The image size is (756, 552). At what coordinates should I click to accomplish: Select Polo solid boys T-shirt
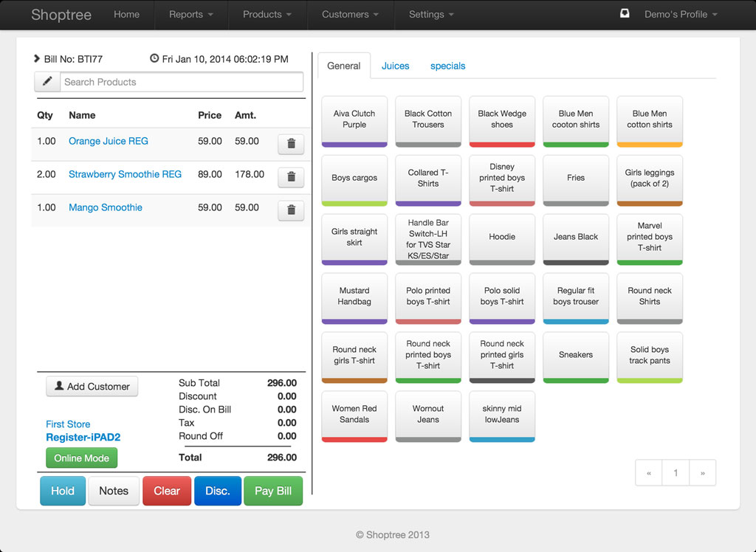pyautogui.click(x=502, y=298)
